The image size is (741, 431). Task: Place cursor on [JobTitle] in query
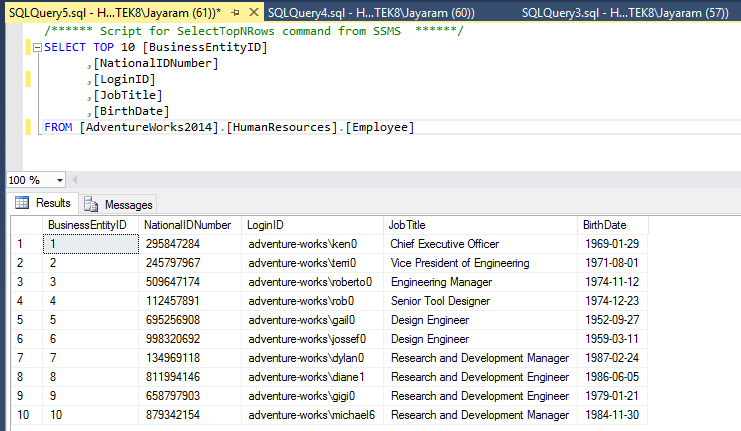(128, 95)
